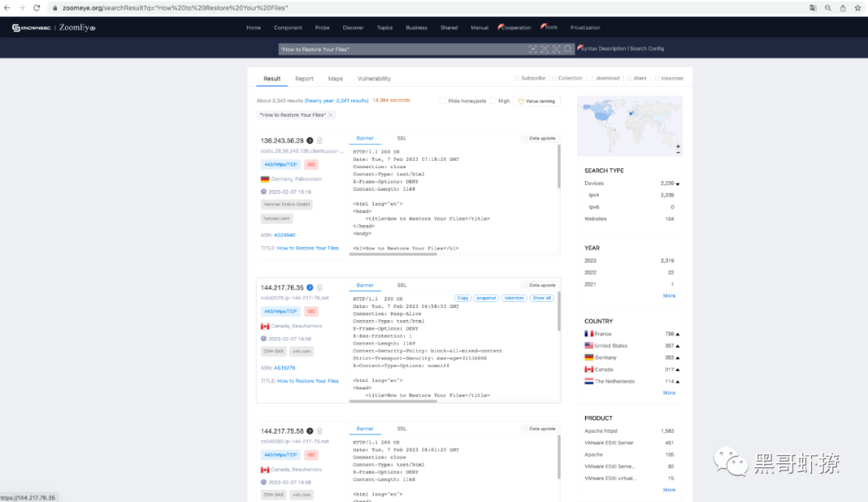The height and width of the screenshot is (502, 868).
Task: Click Data update for 136.243.56.28
Action: click(x=539, y=138)
